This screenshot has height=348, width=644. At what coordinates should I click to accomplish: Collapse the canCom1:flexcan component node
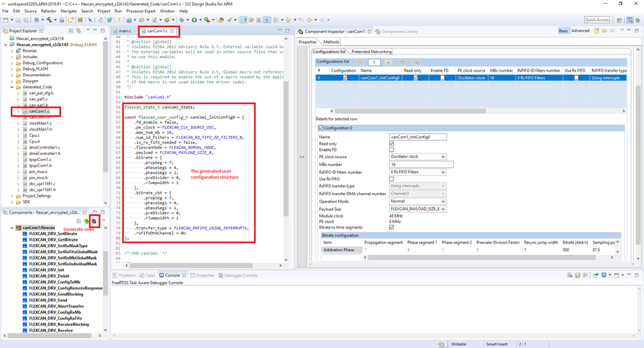[x=12, y=228]
